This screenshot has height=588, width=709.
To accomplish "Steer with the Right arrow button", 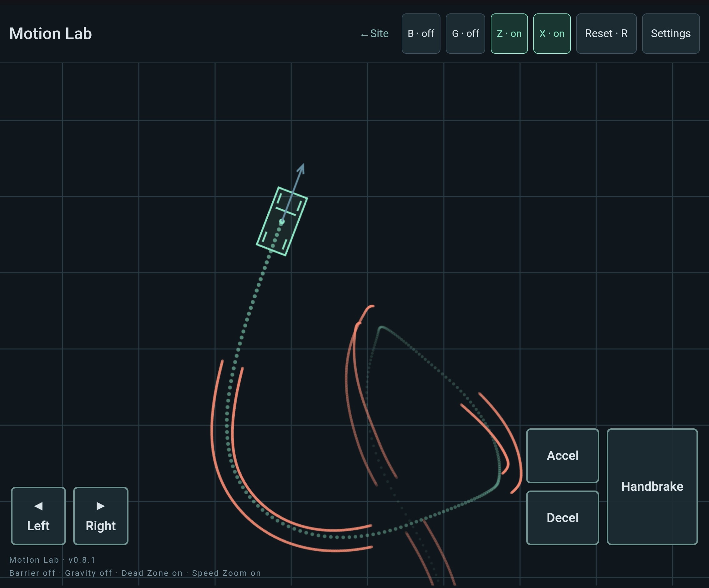I will [x=101, y=516].
